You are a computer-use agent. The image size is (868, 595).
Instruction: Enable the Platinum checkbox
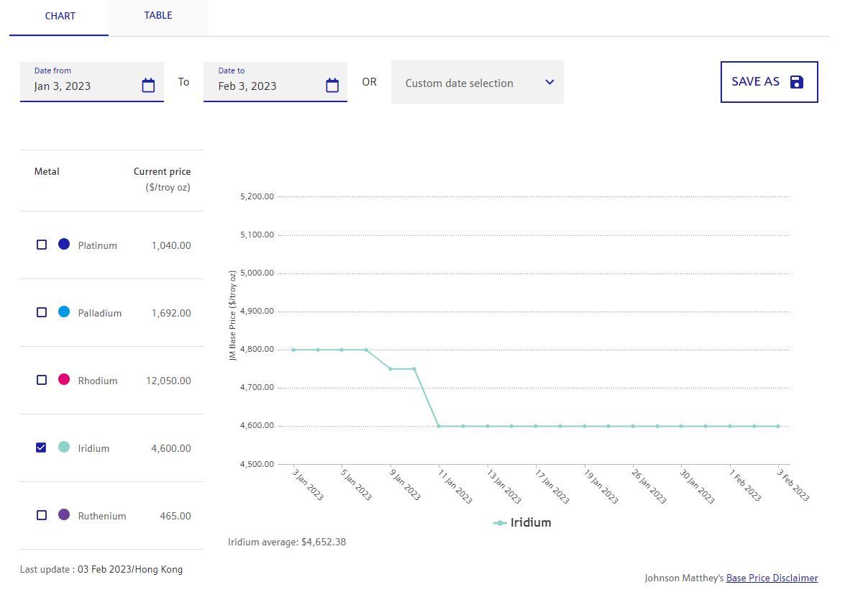(42, 245)
